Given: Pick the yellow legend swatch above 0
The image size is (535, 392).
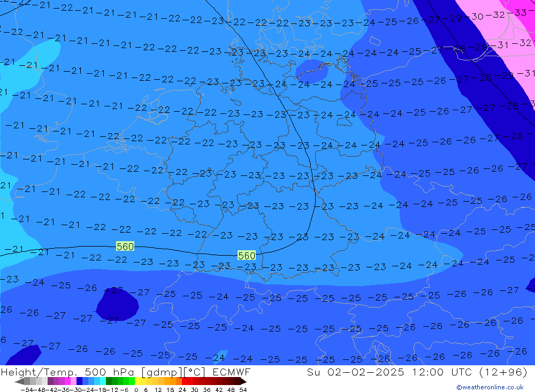Looking at the screenshot, I should tap(137, 381).
